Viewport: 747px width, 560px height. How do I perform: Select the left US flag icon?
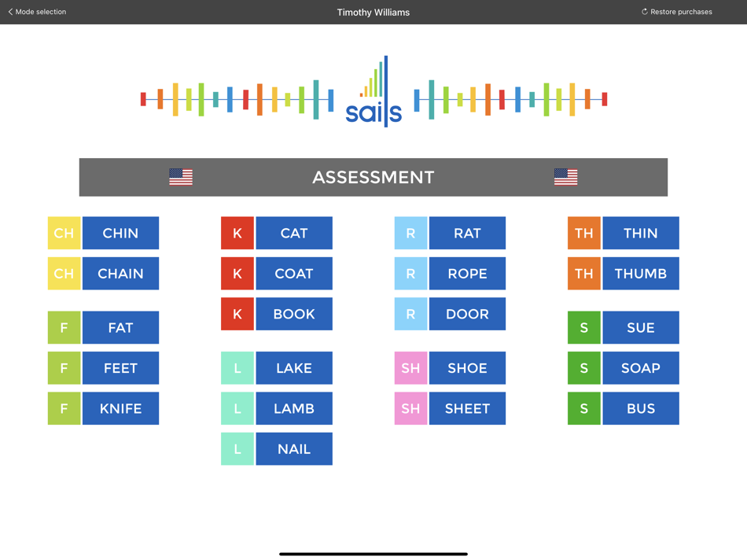[181, 177]
